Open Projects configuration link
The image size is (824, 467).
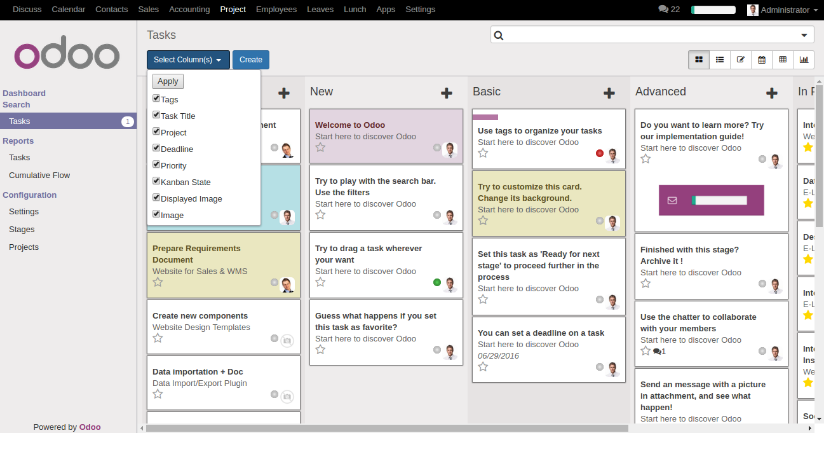pyautogui.click(x=24, y=247)
